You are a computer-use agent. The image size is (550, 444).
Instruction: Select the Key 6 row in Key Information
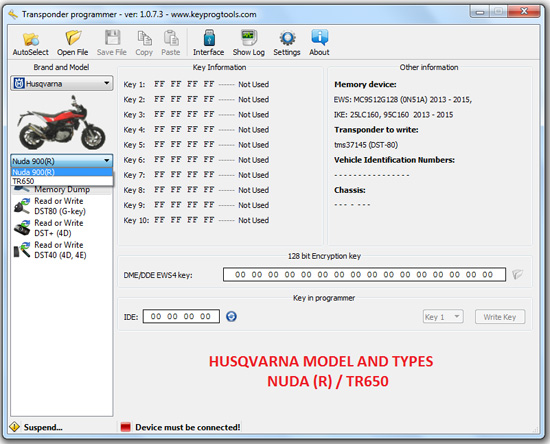click(x=196, y=160)
